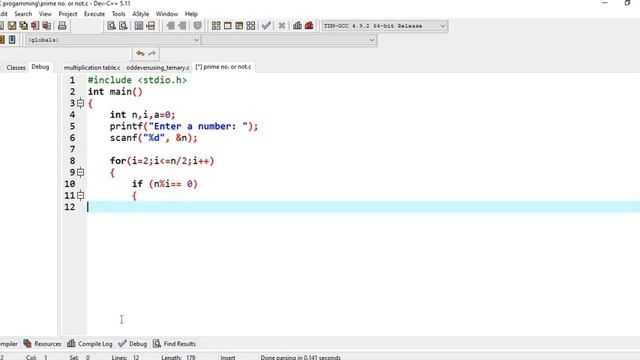The width and height of the screenshot is (640, 360).
Task: Open the empty members dropdown next to (globals)
Action: (289, 40)
